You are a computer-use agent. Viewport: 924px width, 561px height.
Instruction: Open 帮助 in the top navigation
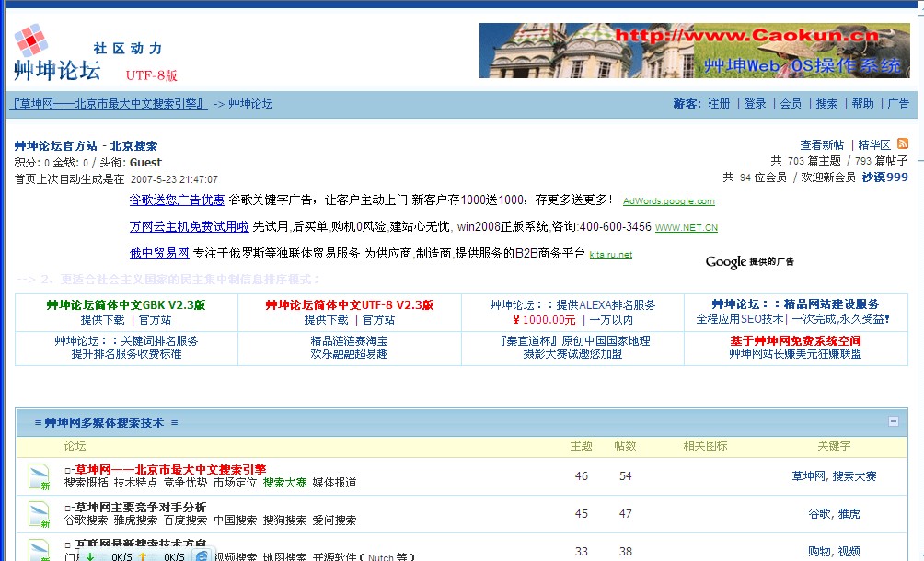[862, 104]
